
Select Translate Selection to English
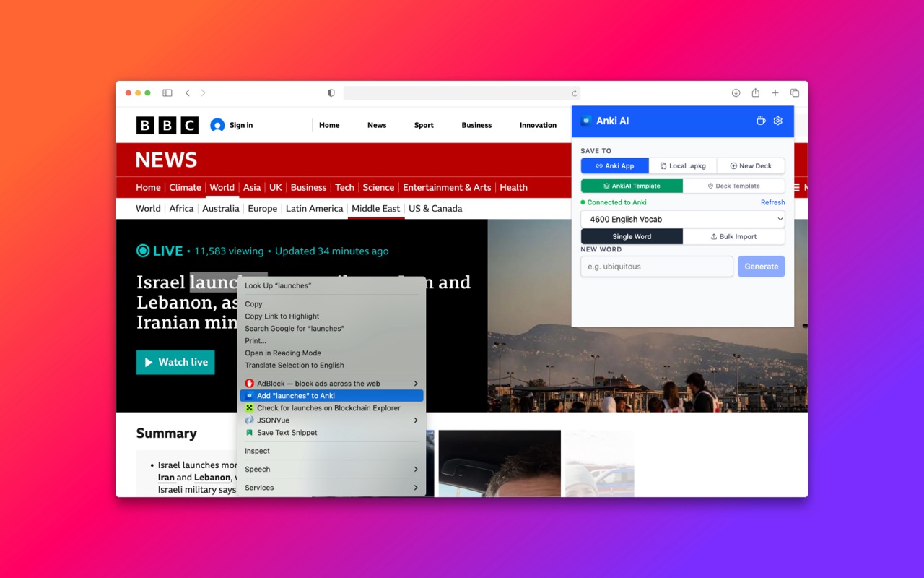tap(295, 366)
